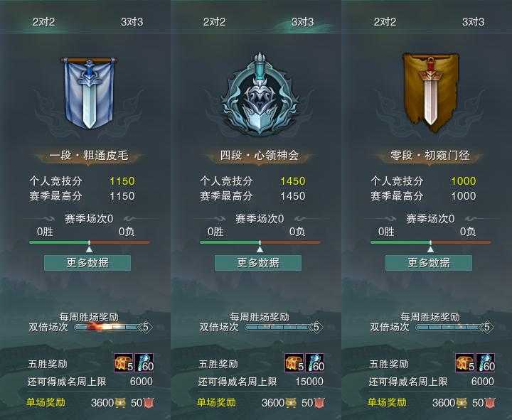512x420 pixels.
Task: Switch to 3对3 tab in left panel
Action: pos(132,22)
